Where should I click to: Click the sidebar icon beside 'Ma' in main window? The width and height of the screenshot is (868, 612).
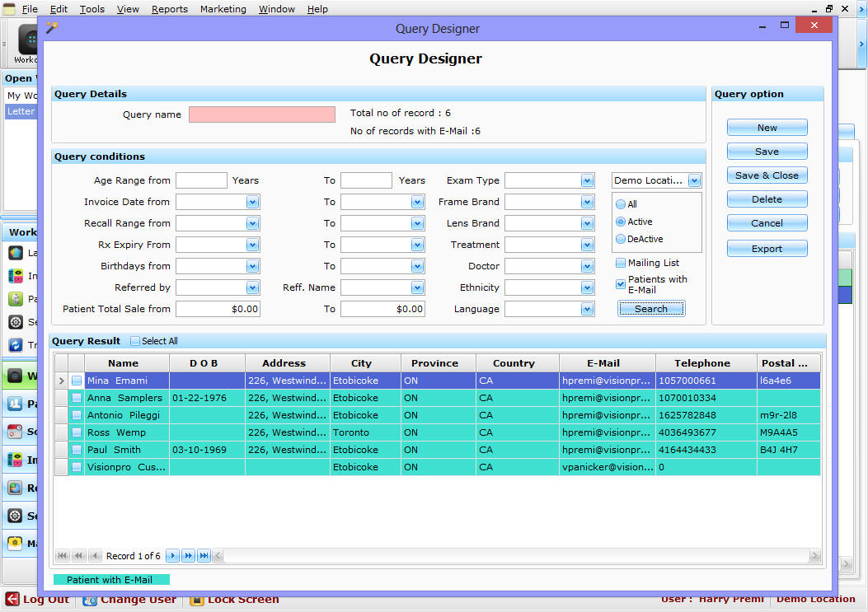(16, 543)
